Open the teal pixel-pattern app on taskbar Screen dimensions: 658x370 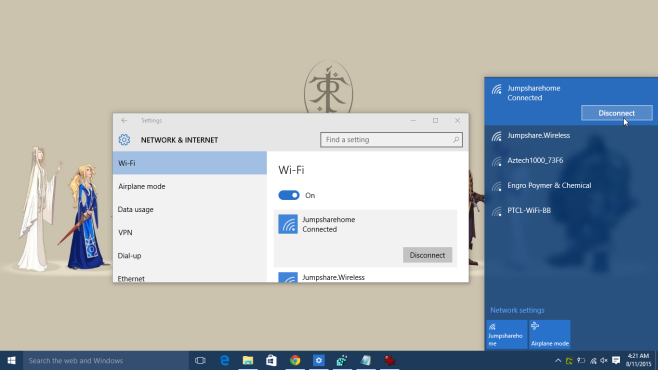[342, 360]
